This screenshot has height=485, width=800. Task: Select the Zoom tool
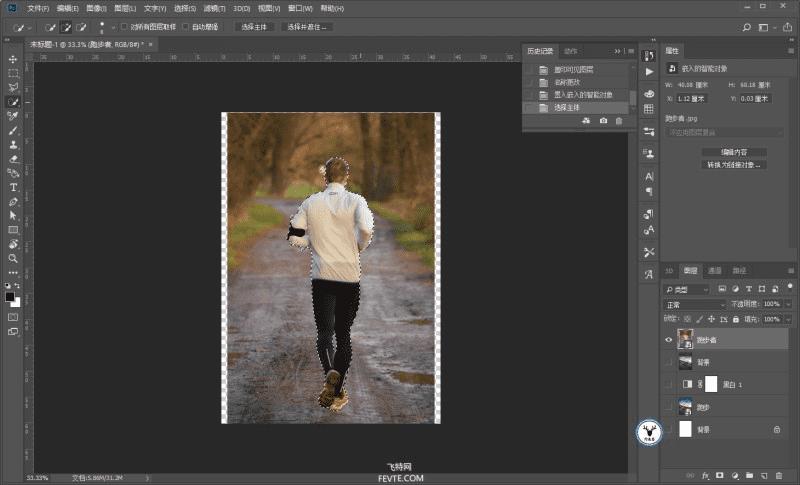pyautogui.click(x=13, y=257)
